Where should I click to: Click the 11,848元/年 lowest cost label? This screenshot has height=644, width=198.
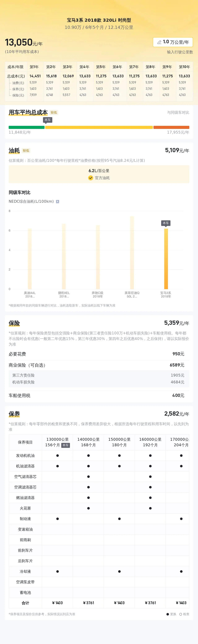coord(20,132)
